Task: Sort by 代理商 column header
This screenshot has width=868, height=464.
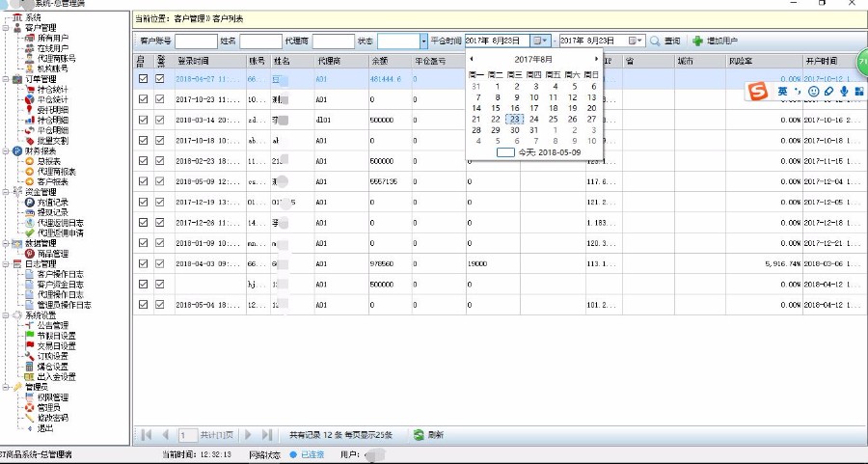Action: pyautogui.click(x=341, y=61)
